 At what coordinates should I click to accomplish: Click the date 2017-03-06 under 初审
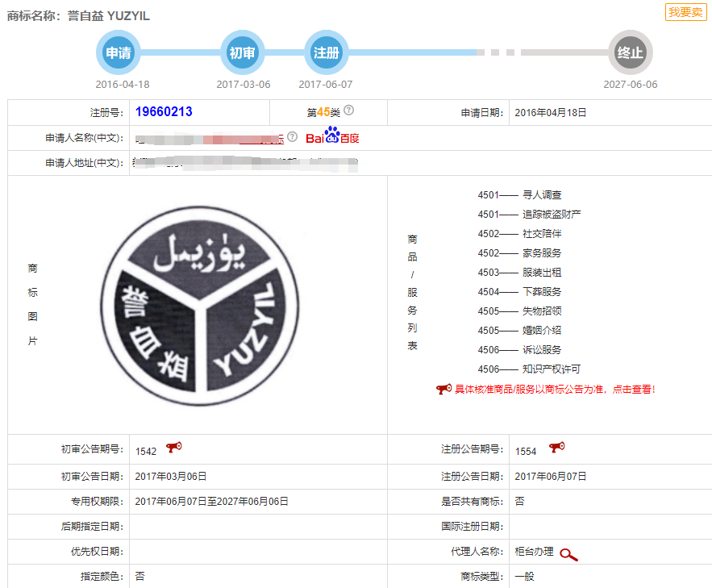point(244,85)
